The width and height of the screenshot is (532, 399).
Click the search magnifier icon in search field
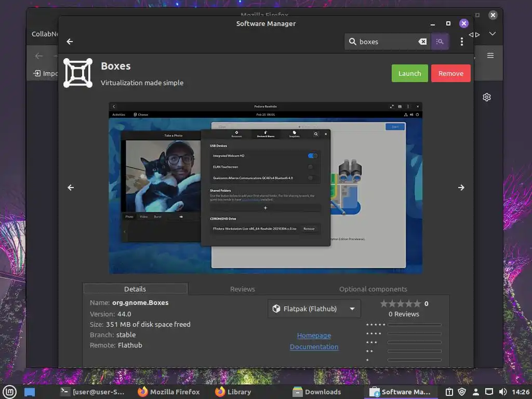coord(353,42)
